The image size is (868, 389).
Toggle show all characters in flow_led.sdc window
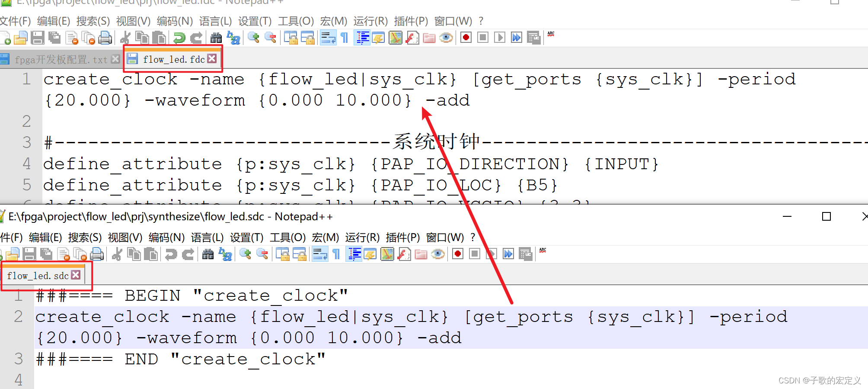click(336, 254)
